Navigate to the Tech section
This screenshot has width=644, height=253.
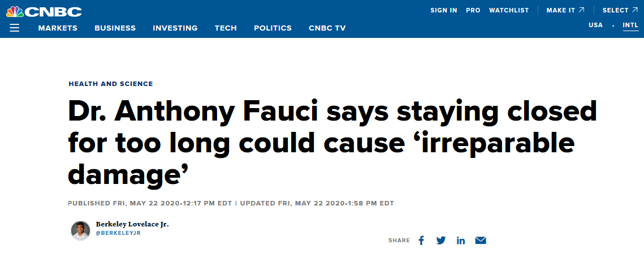[x=226, y=28]
